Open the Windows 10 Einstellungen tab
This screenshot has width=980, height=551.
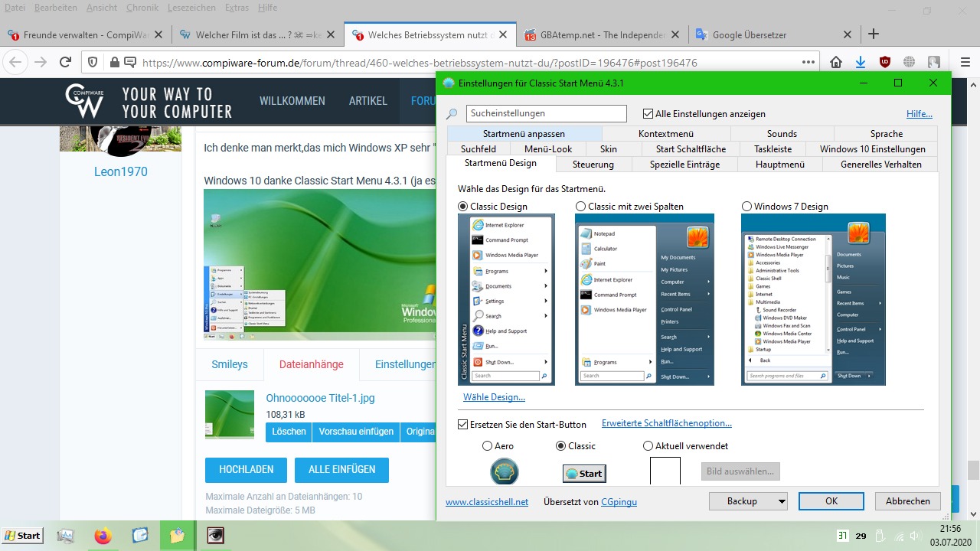tap(872, 149)
